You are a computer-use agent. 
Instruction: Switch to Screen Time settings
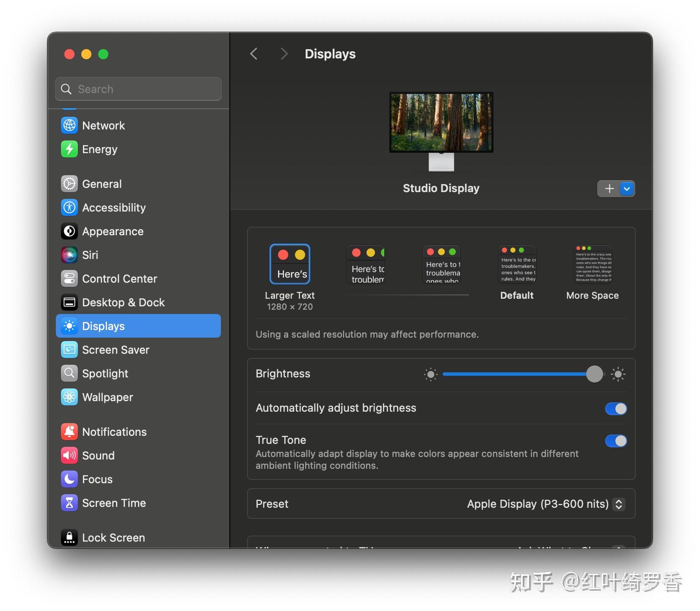(114, 503)
